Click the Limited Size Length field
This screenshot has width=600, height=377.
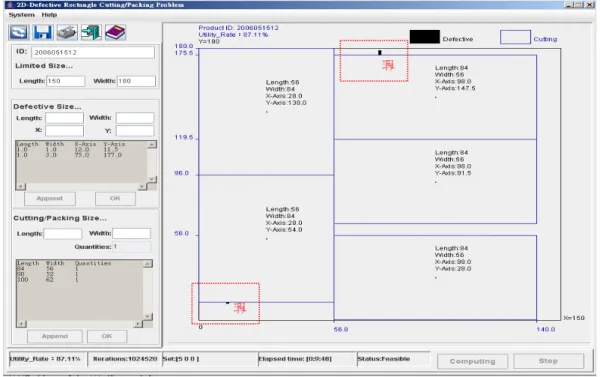click(65, 81)
